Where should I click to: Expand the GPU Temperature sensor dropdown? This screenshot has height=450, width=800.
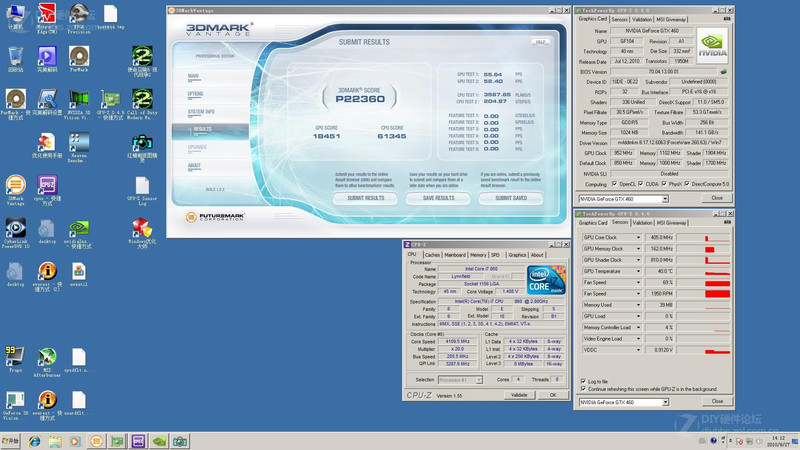click(x=640, y=271)
